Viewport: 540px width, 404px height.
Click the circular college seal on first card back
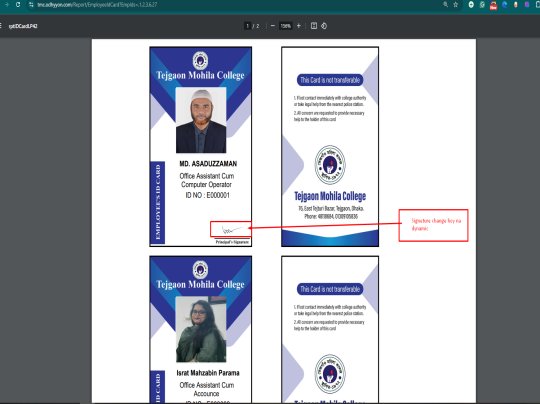click(330, 165)
